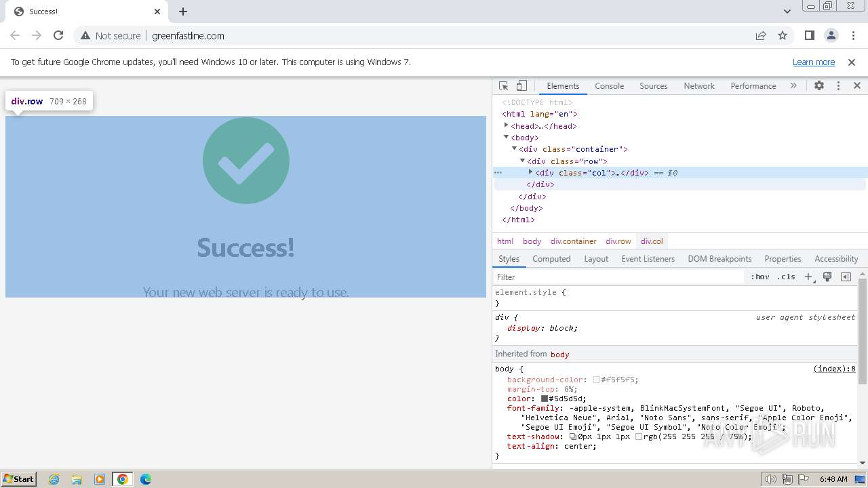Toggle the browser side panel icon
Viewport: 868px width, 488px height.
(809, 35)
